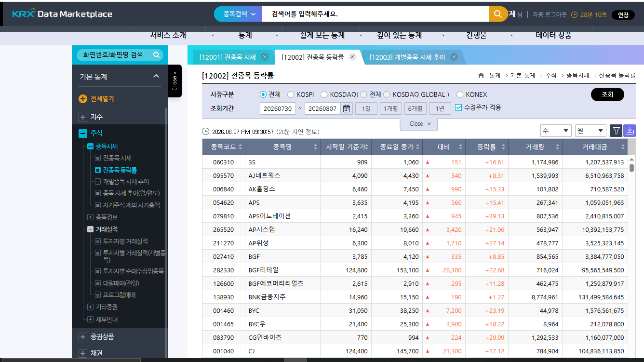
Task: Switch to the [12003] 개별종목 시세 추이 tab
Action: point(407,57)
